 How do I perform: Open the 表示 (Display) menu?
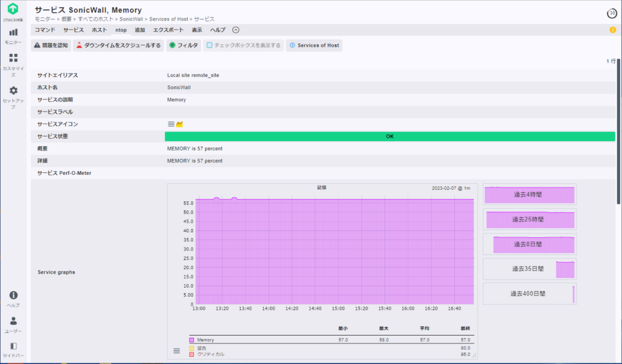(197, 30)
